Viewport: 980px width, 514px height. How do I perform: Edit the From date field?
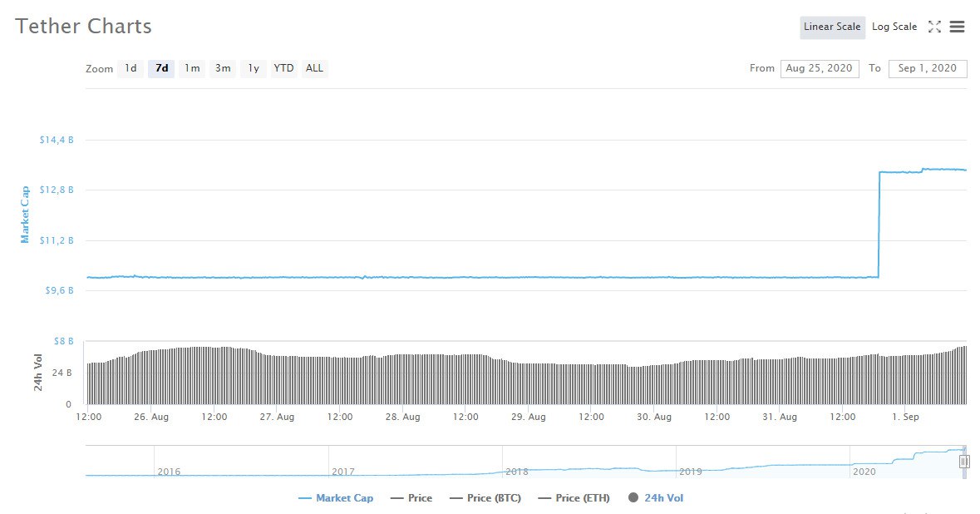(820, 68)
